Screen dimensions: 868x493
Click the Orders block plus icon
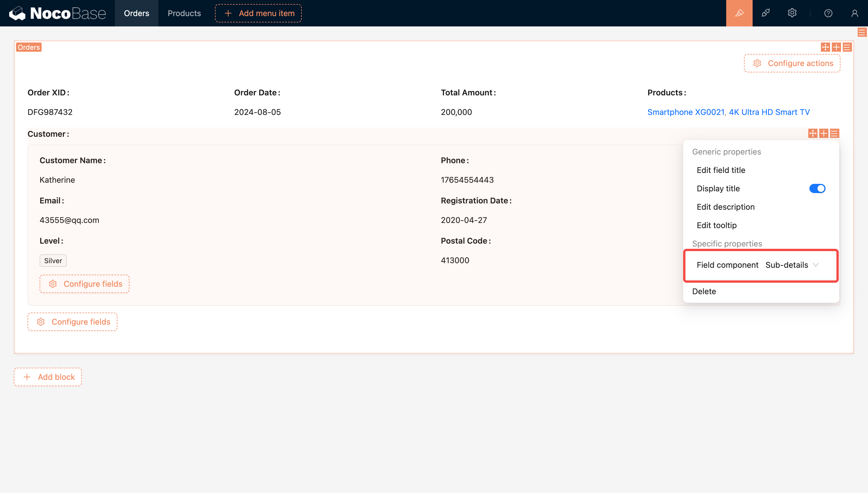pos(836,47)
